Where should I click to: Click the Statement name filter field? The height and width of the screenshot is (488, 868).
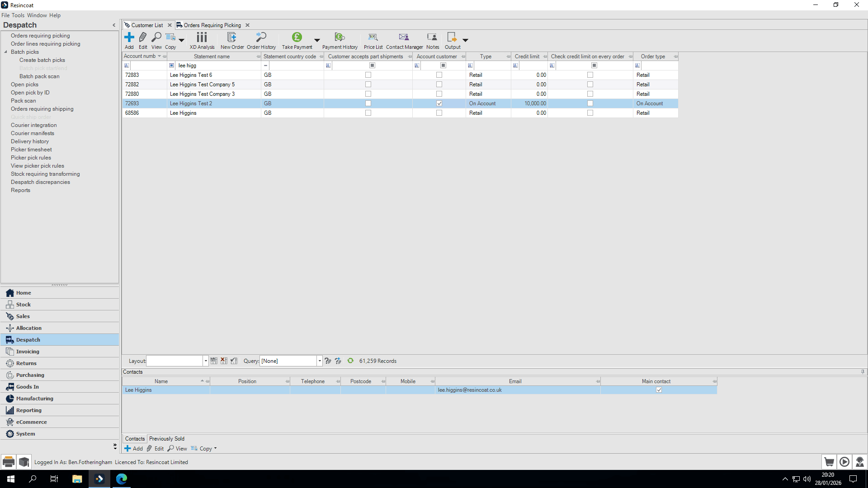coord(218,66)
